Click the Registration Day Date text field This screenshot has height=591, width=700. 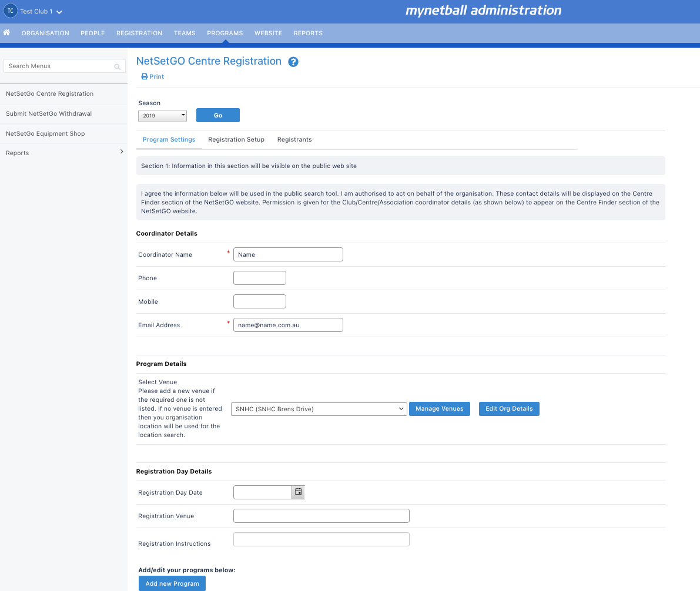pyautogui.click(x=263, y=492)
